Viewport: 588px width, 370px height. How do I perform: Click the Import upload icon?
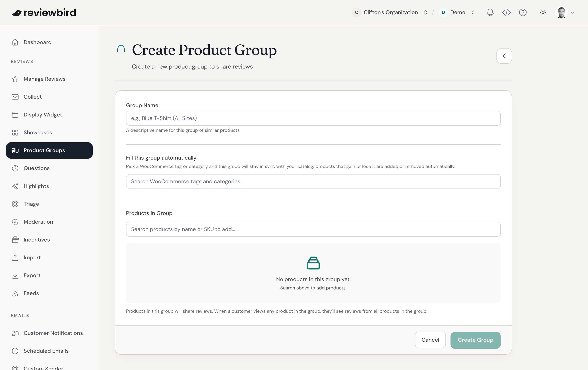[x=15, y=258]
